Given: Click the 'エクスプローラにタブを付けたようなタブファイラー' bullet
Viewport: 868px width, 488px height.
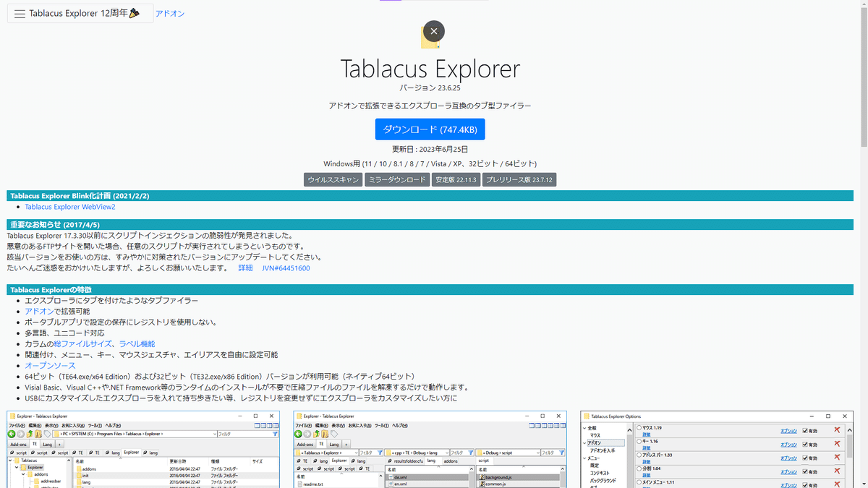Looking at the screenshot, I should point(111,301).
